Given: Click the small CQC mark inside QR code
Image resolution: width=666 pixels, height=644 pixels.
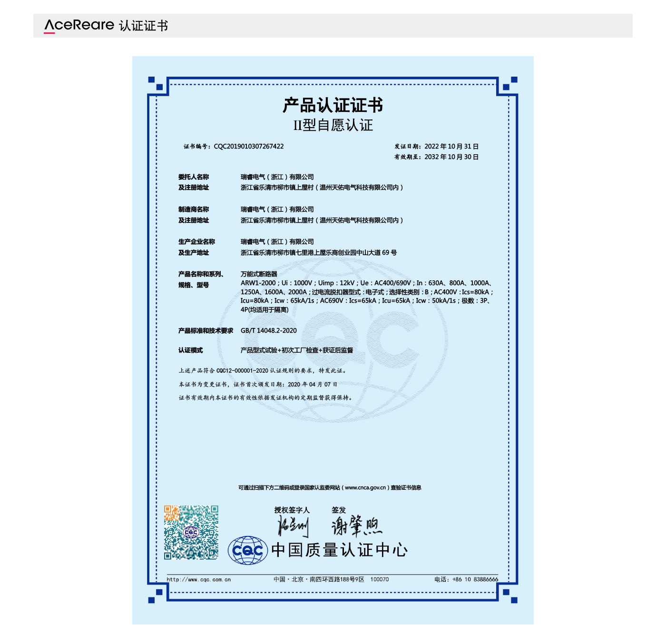Looking at the screenshot, I should (191, 532).
